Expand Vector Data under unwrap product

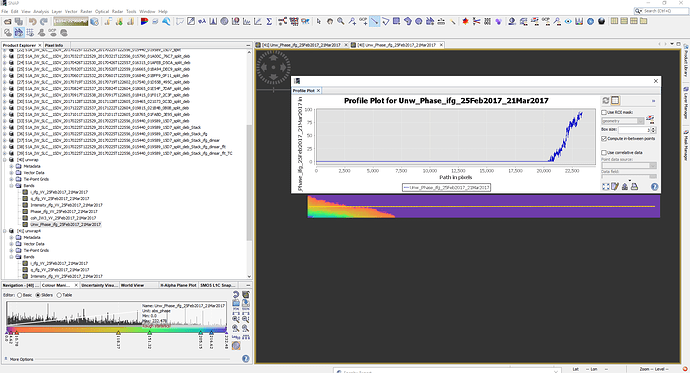pyautogui.click(x=11, y=173)
